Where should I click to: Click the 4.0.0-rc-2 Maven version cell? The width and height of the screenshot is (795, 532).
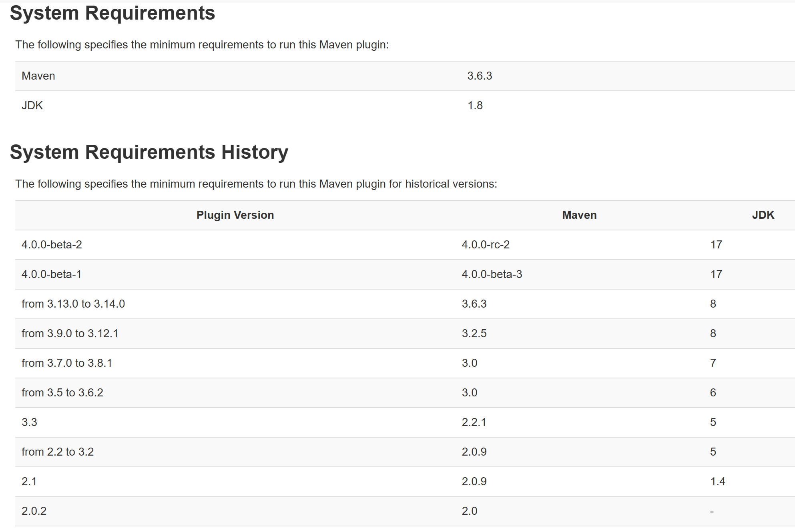[x=486, y=245]
